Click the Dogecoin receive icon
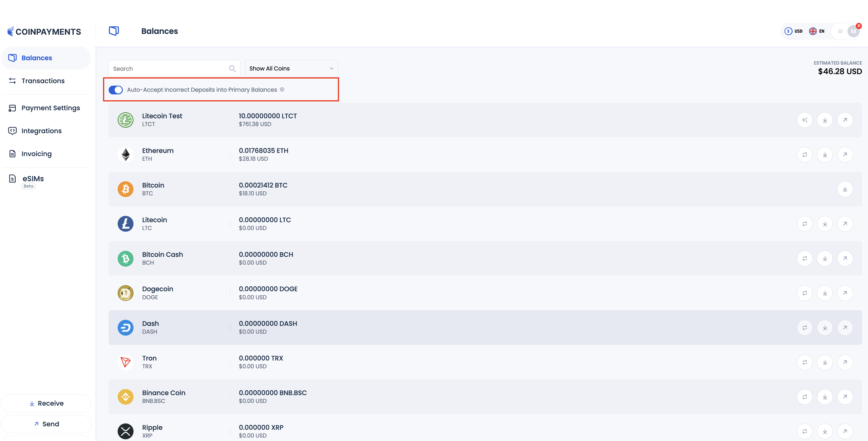This screenshot has height=441, width=868. 825,293
